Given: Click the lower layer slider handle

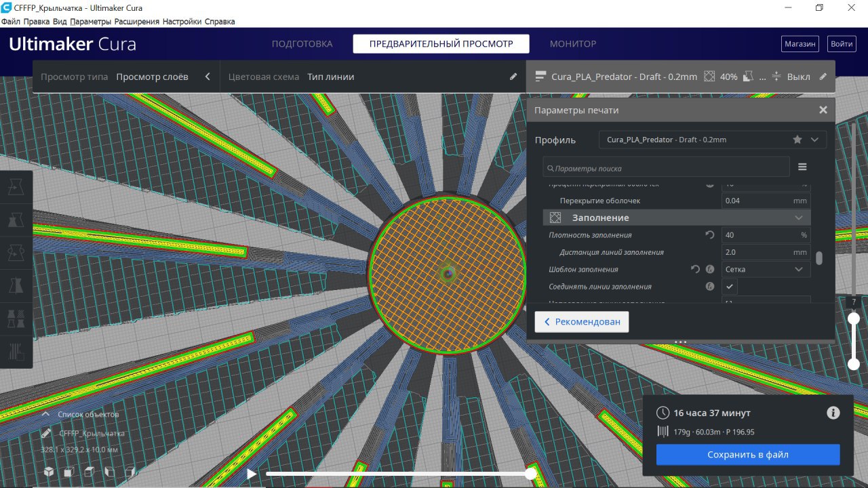Looking at the screenshot, I should (x=854, y=364).
